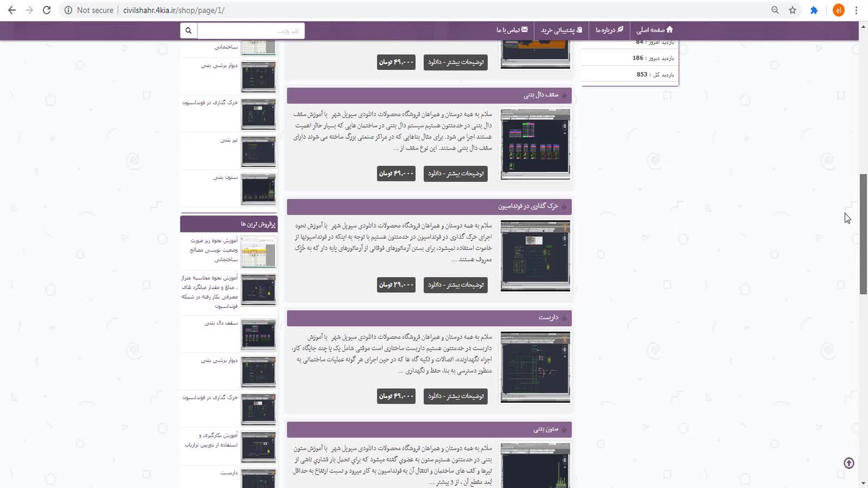Viewport: 868px width, 488px height.
Task: Bookmark the page with the star icon
Action: click(793, 10)
